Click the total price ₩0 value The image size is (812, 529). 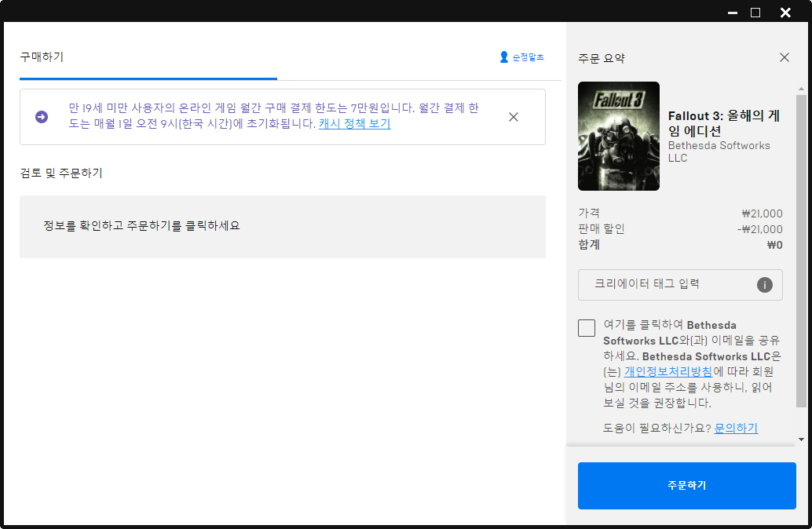coord(774,246)
